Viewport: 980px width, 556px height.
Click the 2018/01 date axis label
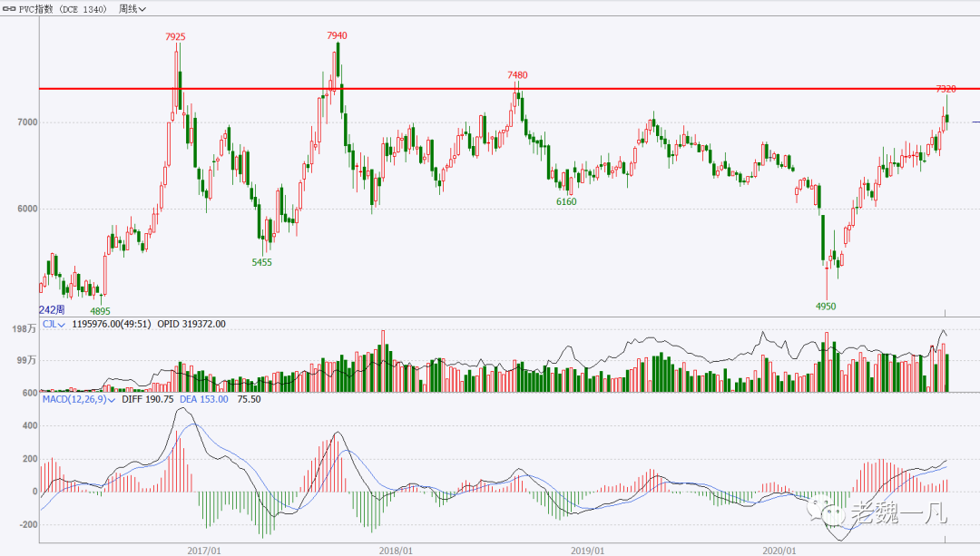click(x=396, y=551)
